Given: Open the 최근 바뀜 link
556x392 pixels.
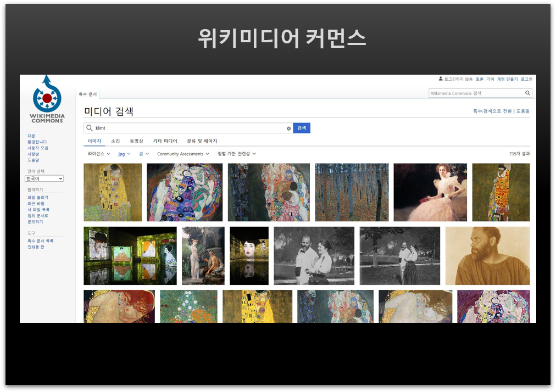Looking at the screenshot, I should click(36, 204).
